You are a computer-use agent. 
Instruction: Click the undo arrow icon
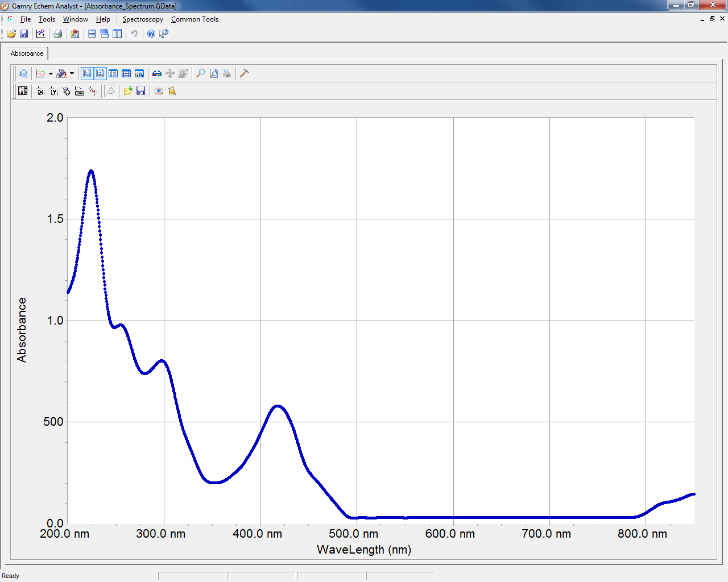click(x=134, y=34)
